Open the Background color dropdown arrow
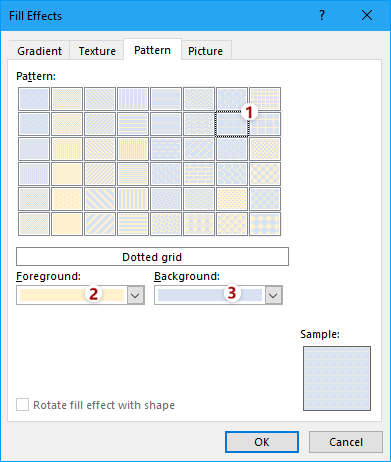Viewport: 391px width, 462px height. 273,295
